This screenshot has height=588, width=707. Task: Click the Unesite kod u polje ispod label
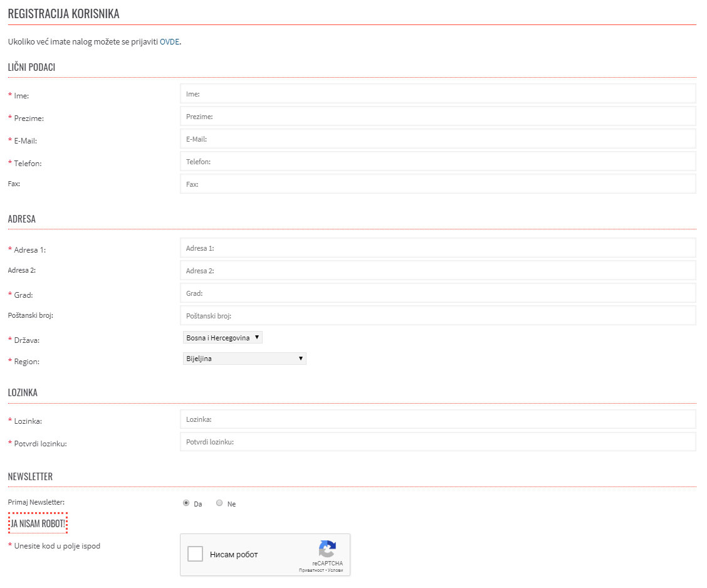(57, 546)
